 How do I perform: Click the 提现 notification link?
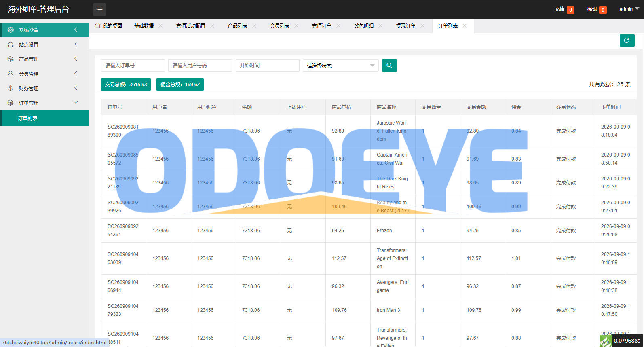point(597,9)
